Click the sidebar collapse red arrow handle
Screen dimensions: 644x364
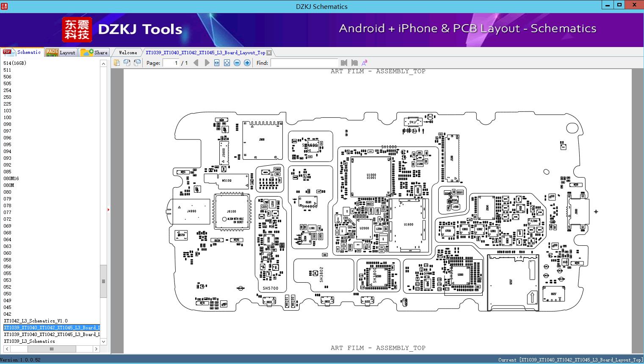click(x=108, y=209)
